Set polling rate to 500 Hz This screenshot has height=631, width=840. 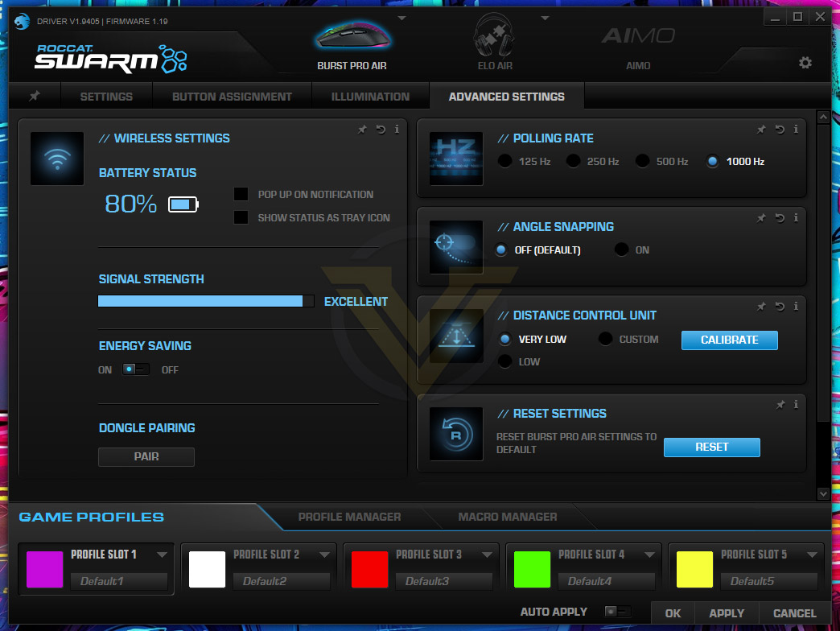(642, 161)
